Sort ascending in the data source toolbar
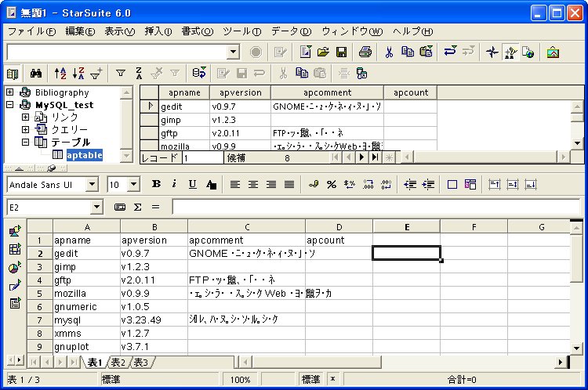 click(60, 74)
